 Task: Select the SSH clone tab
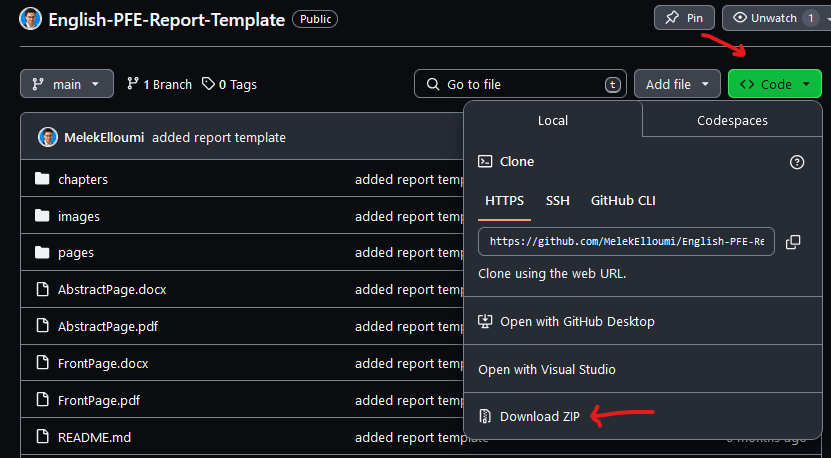click(x=558, y=200)
